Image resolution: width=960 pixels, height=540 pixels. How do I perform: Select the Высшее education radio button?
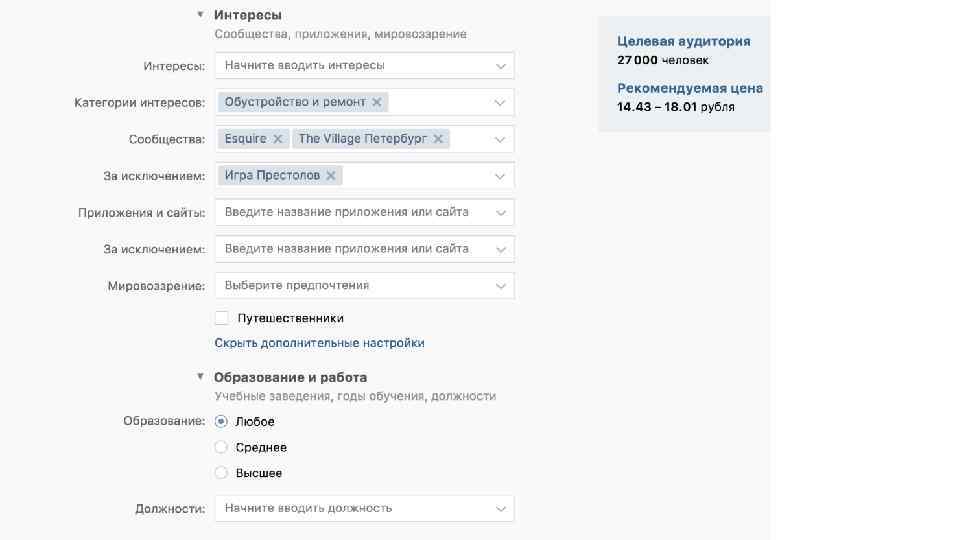click(x=222, y=473)
